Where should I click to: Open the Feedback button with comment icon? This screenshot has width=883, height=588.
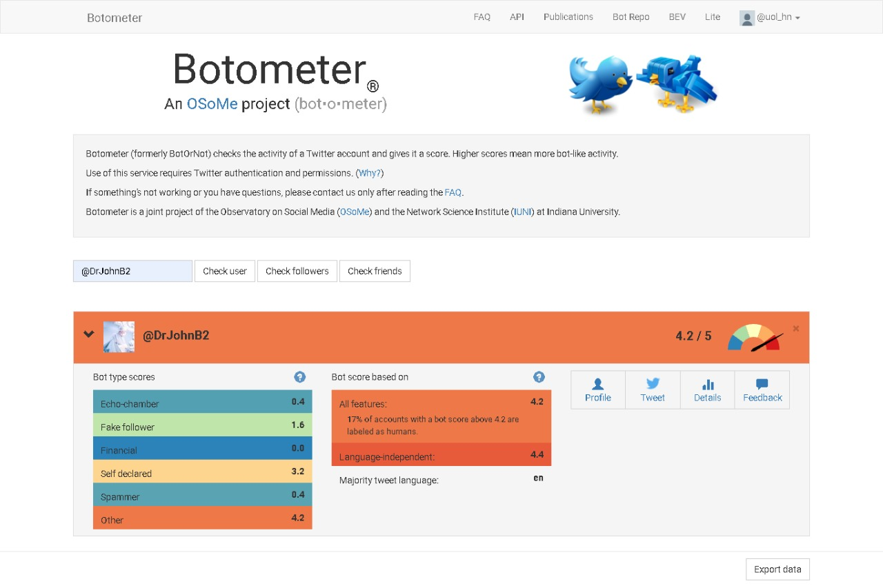[x=762, y=390]
